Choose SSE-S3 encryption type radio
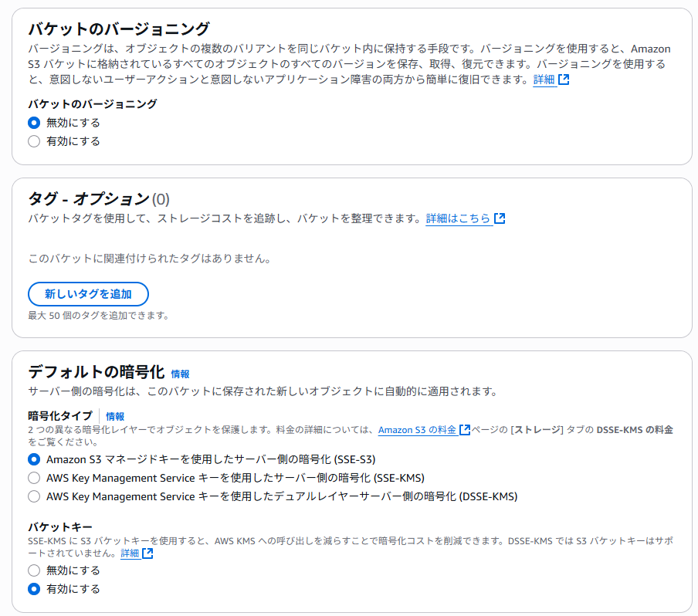 point(34,459)
